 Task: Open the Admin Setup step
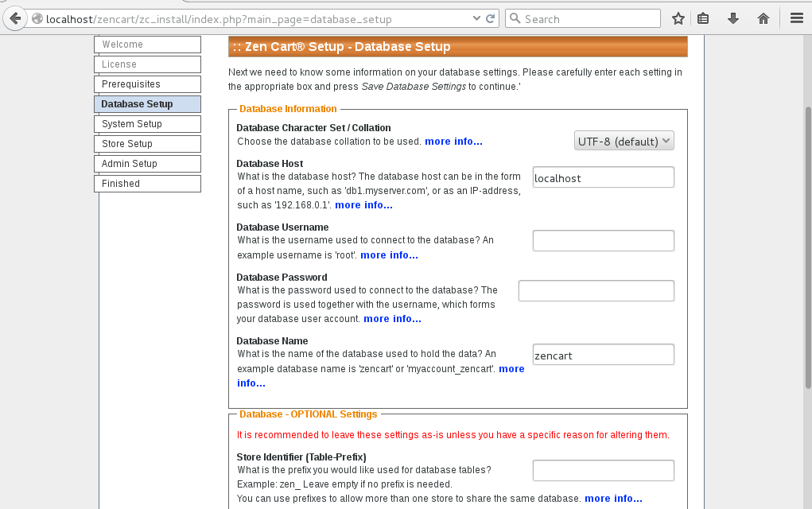(148, 164)
